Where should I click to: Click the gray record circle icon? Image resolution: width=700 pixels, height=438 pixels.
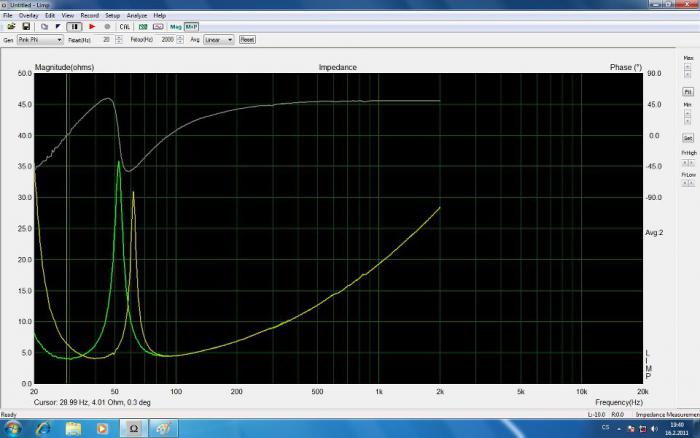pos(107,27)
